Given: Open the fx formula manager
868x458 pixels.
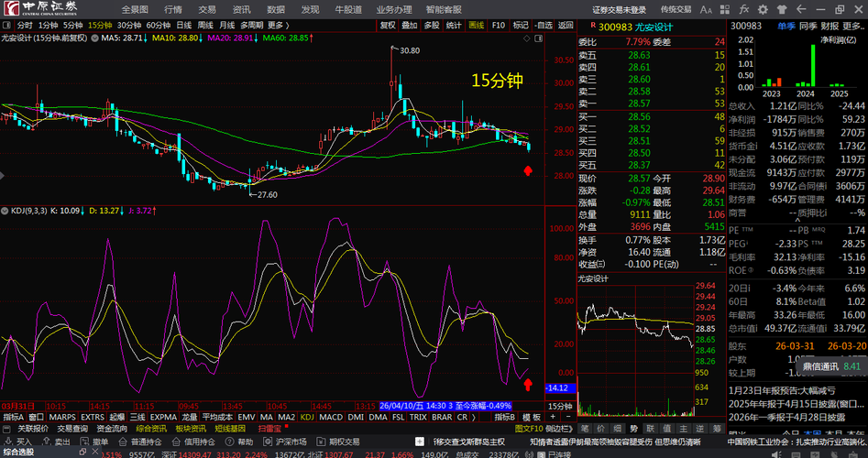Looking at the screenshot, I should pyautogui.click(x=744, y=9).
